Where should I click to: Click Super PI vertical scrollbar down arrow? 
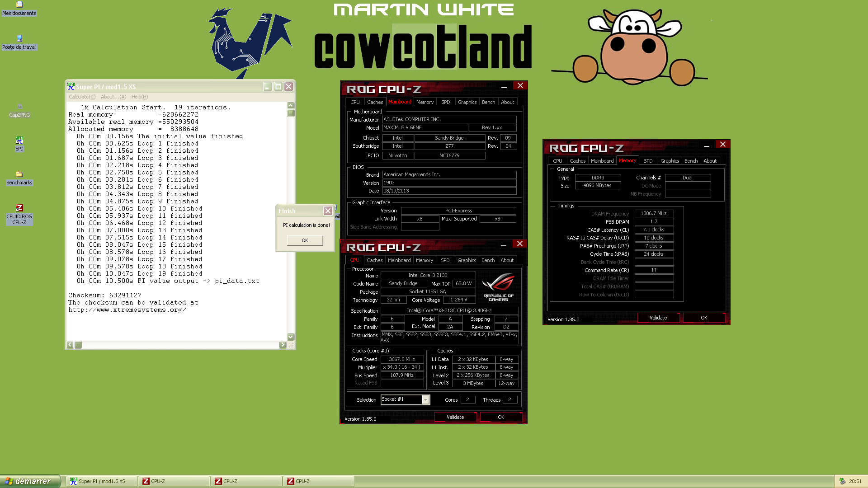pos(291,337)
